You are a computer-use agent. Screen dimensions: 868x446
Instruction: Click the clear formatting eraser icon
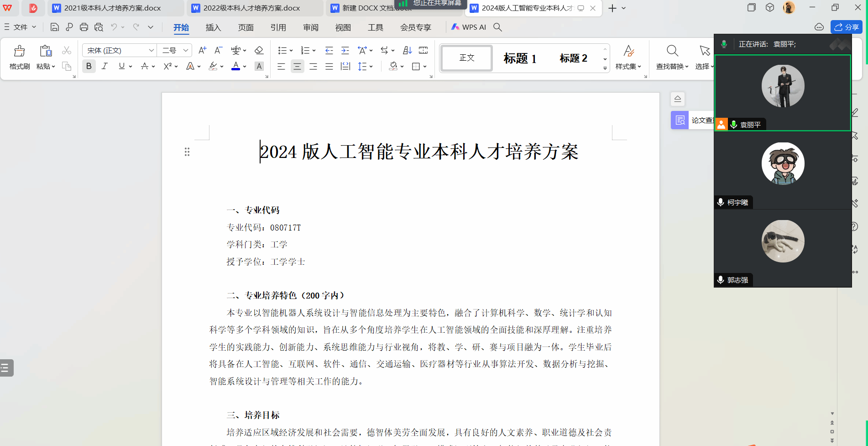pos(259,50)
